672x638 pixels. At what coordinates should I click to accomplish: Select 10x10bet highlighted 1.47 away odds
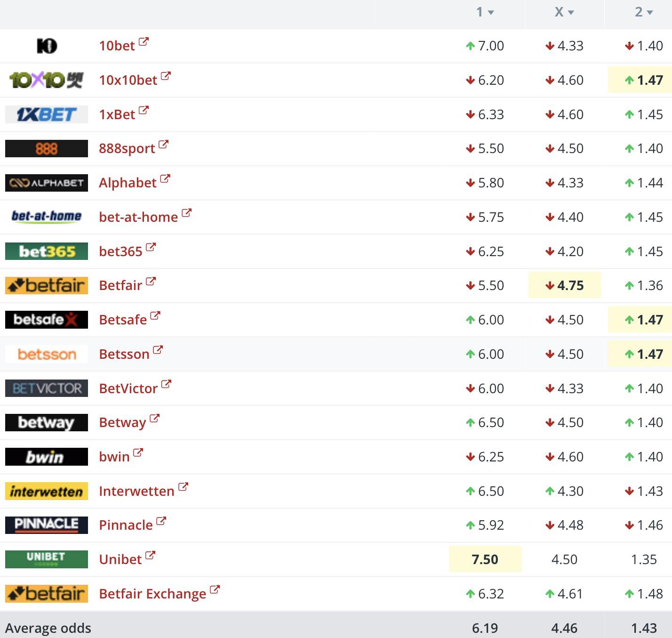click(x=644, y=80)
